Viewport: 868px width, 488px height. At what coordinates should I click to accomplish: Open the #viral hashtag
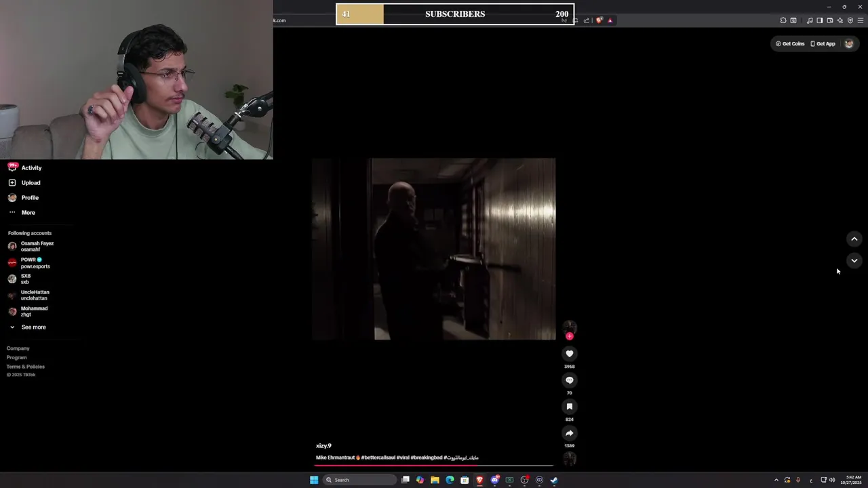coord(403,457)
